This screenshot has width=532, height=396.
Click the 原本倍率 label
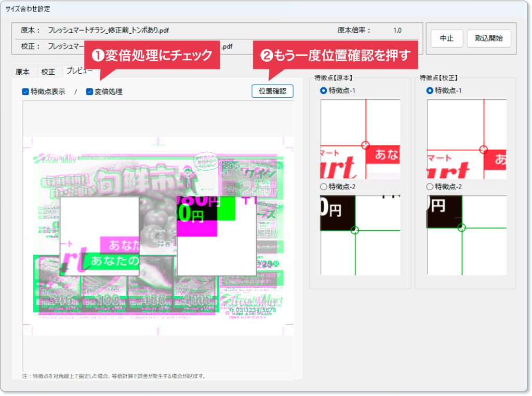point(354,30)
